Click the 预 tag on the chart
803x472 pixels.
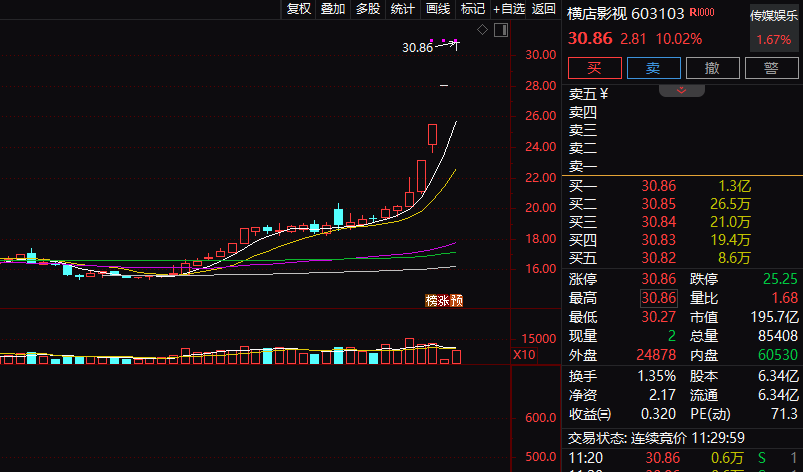coord(457,300)
